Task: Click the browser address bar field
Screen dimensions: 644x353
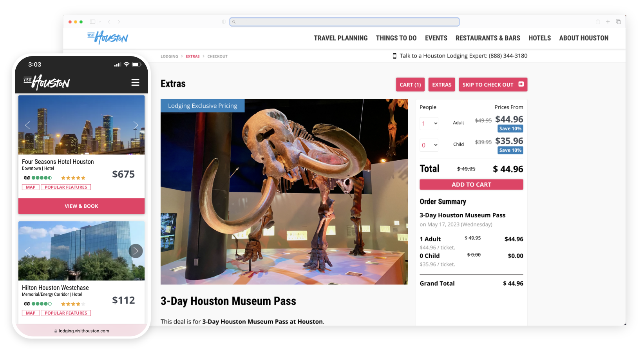Action: point(344,22)
